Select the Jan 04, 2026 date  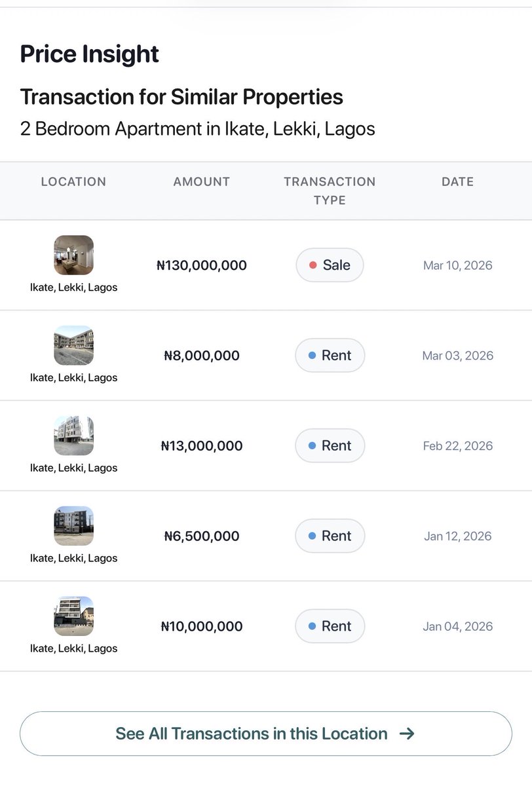(x=458, y=626)
